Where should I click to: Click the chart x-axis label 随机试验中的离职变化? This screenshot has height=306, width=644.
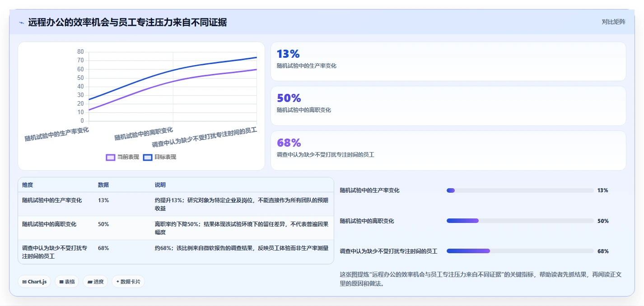click(144, 134)
